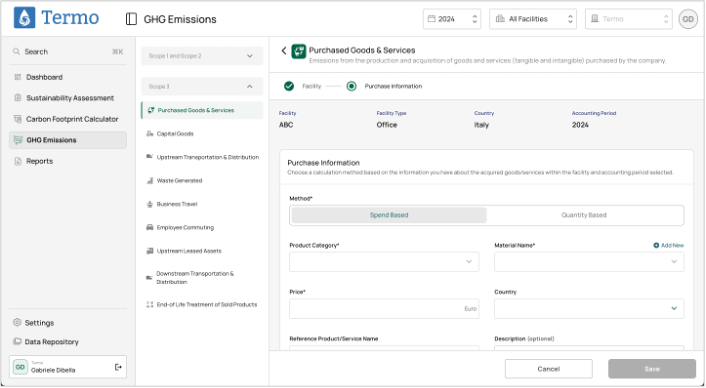The width and height of the screenshot is (706, 388).
Task: Open Carbon Footprint Calculator page
Action: point(68,119)
